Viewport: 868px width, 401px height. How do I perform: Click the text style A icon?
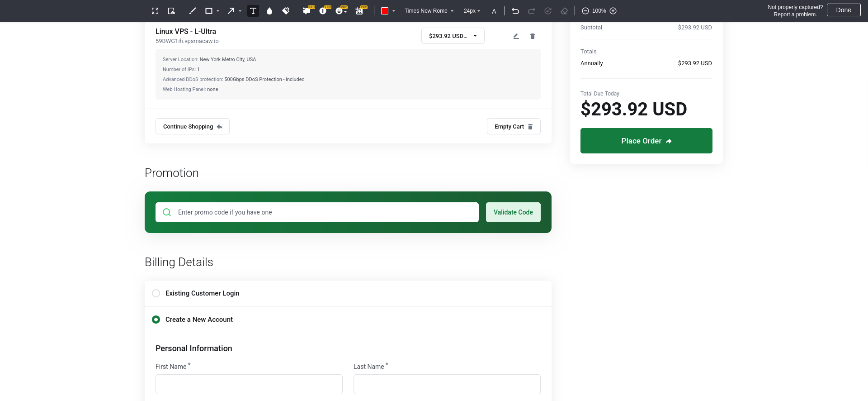pos(494,11)
